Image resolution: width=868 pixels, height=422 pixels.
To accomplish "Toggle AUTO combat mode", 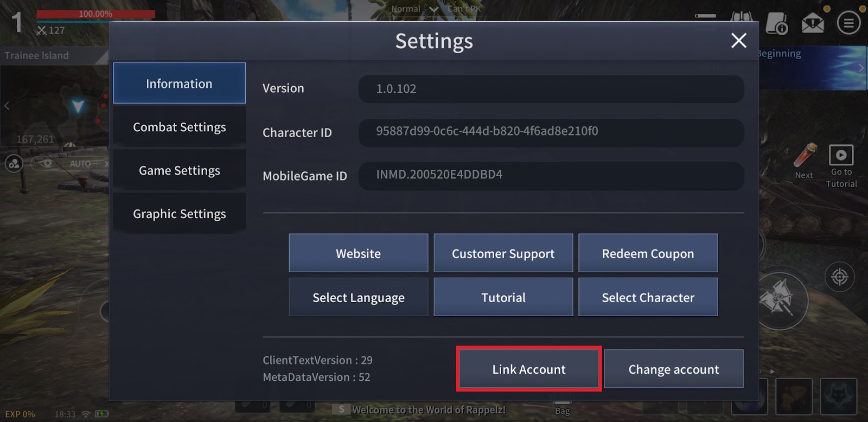I will point(80,163).
